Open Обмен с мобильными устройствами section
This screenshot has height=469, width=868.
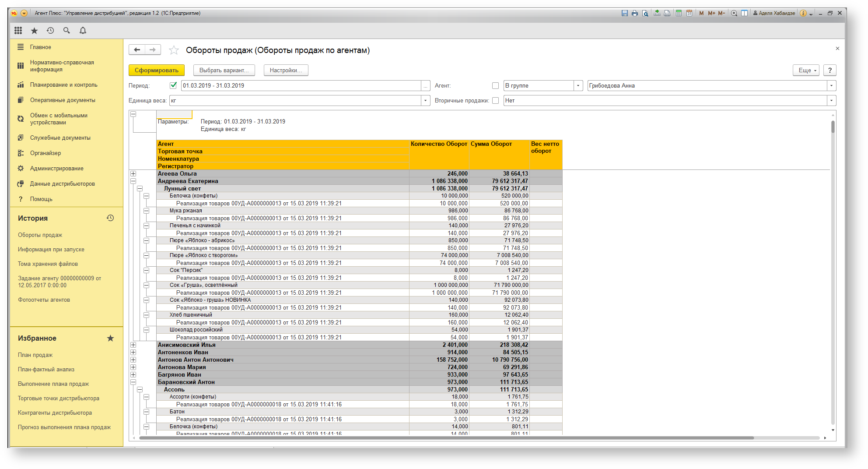[x=59, y=119]
